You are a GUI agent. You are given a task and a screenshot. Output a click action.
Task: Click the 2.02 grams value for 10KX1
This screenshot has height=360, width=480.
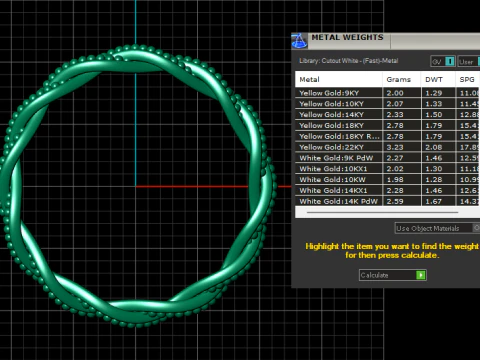395,169
